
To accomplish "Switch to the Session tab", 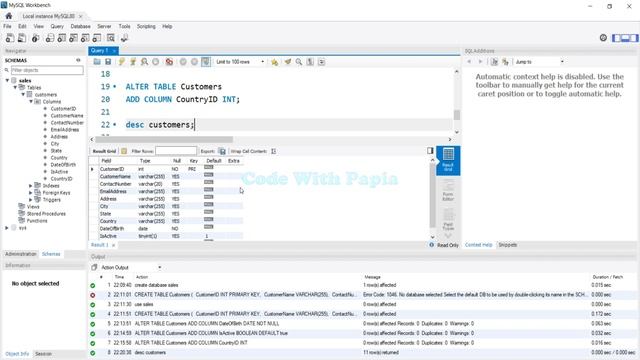I will point(43,354).
